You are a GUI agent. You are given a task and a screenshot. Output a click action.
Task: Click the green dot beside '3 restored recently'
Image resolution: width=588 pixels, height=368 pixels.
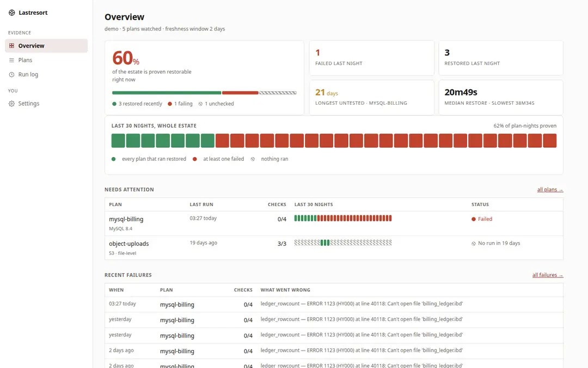[114, 104]
